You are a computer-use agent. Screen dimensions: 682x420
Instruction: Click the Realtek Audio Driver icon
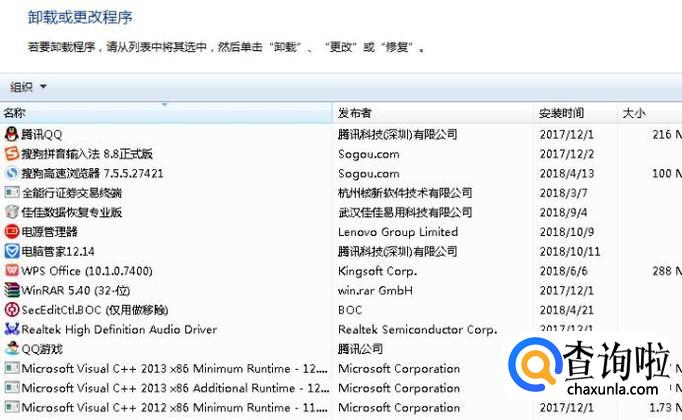coord(12,329)
